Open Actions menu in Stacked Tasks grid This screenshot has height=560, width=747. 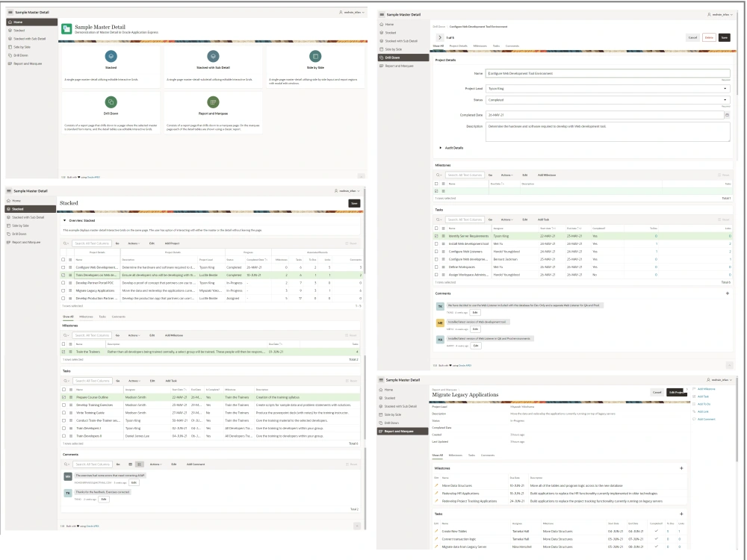[134, 381]
